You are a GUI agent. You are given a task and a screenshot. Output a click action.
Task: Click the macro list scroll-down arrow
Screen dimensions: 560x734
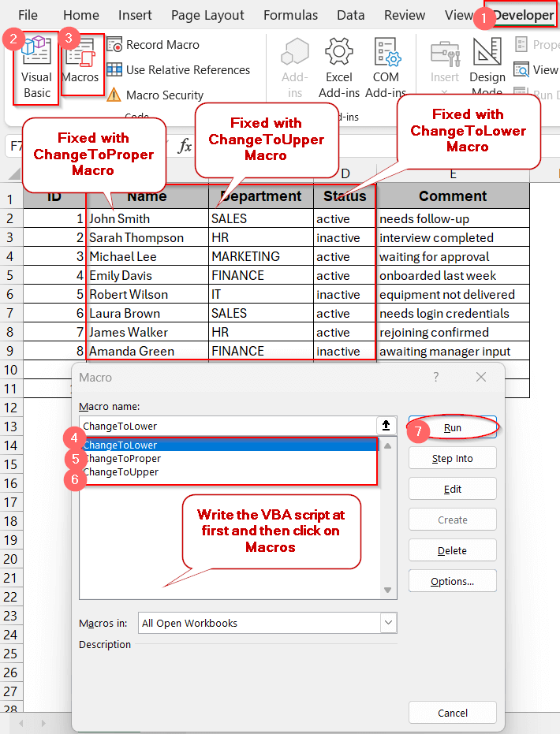click(388, 591)
